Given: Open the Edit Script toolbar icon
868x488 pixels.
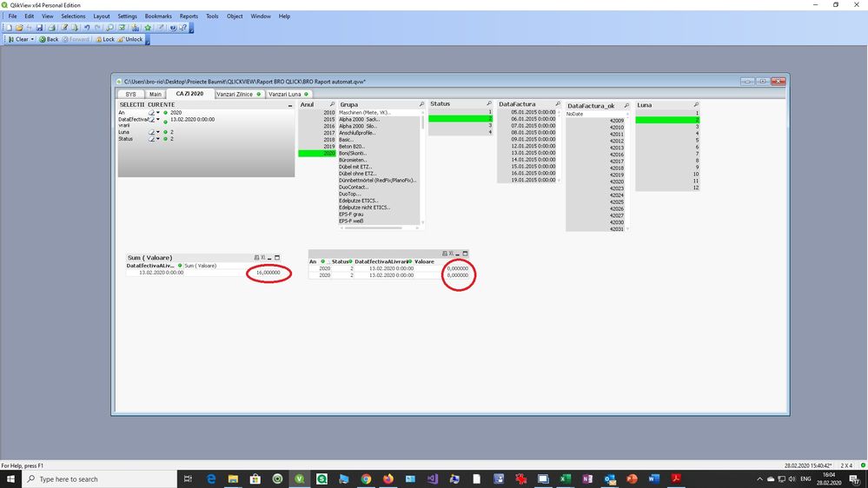Looking at the screenshot, I should (64, 27).
